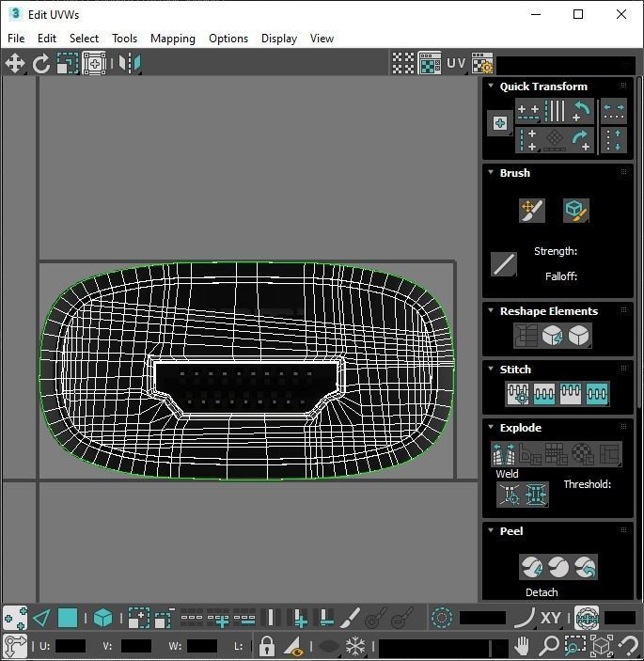
Task: Collapse the Peel rollout
Action: pyautogui.click(x=491, y=530)
